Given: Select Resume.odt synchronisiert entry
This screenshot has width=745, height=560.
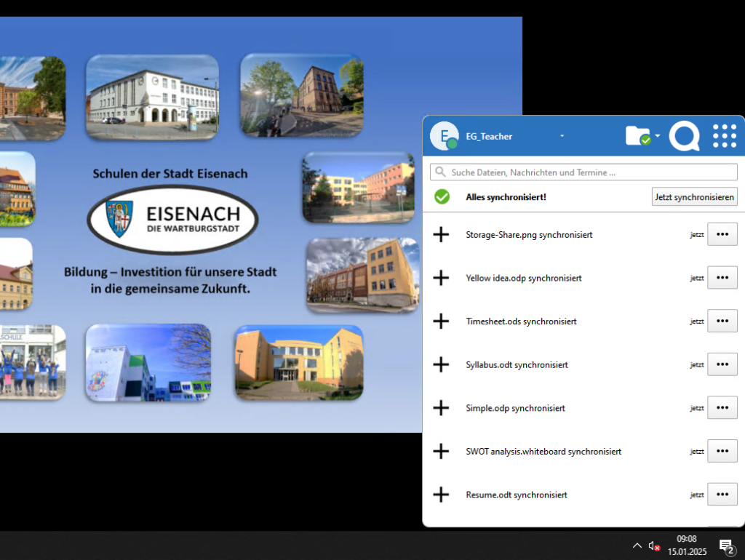Looking at the screenshot, I should pos(517,495).
